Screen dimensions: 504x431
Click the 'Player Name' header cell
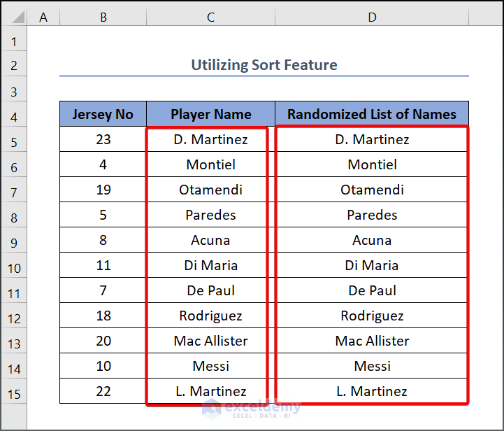[x=210, y=114]
